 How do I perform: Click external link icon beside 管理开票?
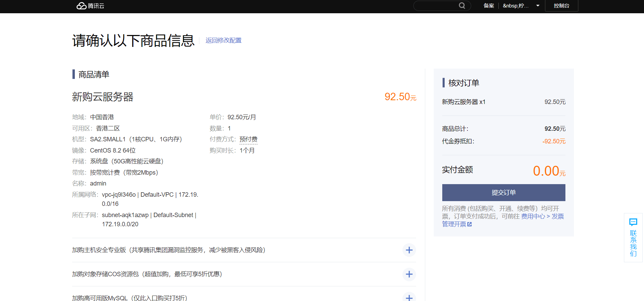click(469, 224)
